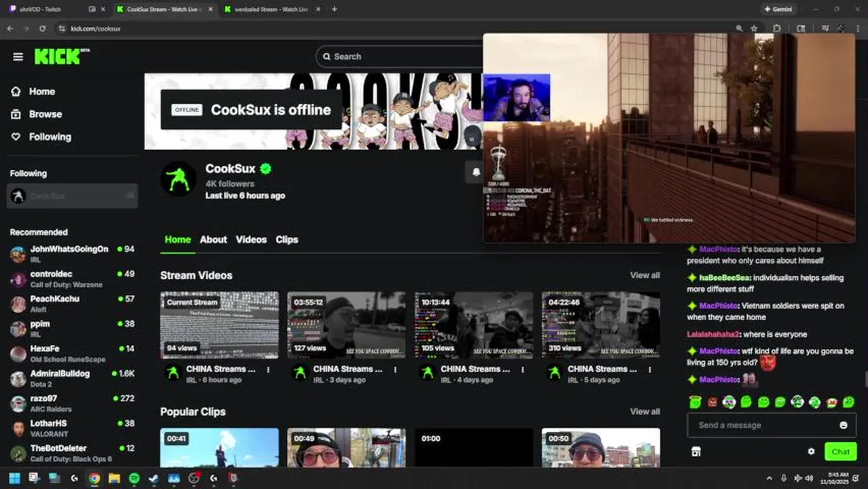The height and width of the screenshot is (489, 868).
Task: Insert the red angry emote in chat
Action: 712,402
